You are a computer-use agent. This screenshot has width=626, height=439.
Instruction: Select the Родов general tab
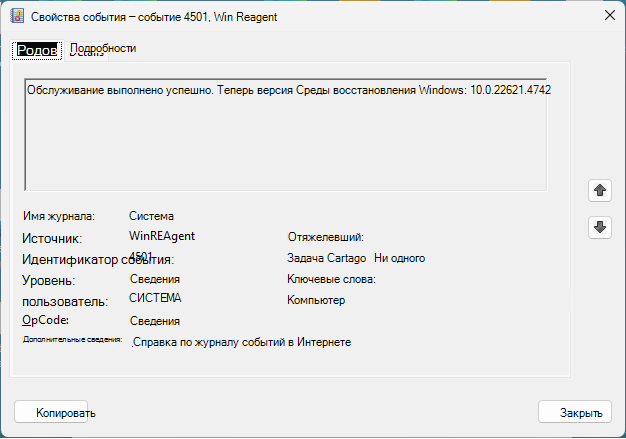(37, 50)
